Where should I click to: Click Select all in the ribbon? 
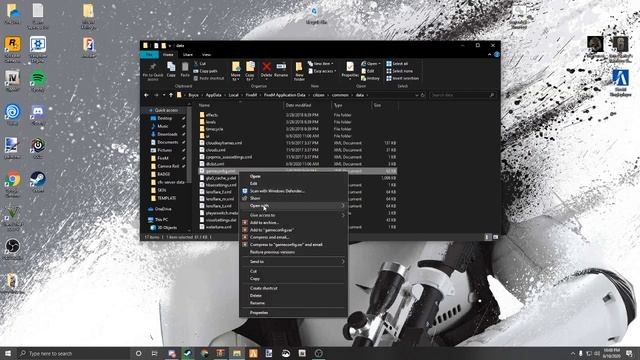click(397, 64)
